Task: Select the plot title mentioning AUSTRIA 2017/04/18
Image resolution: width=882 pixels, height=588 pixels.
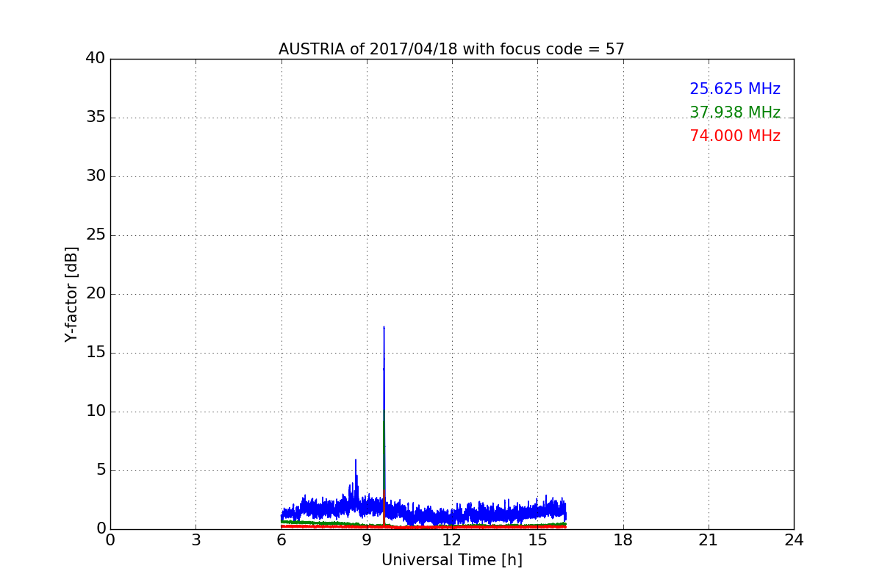Action: tap(451, 49)
